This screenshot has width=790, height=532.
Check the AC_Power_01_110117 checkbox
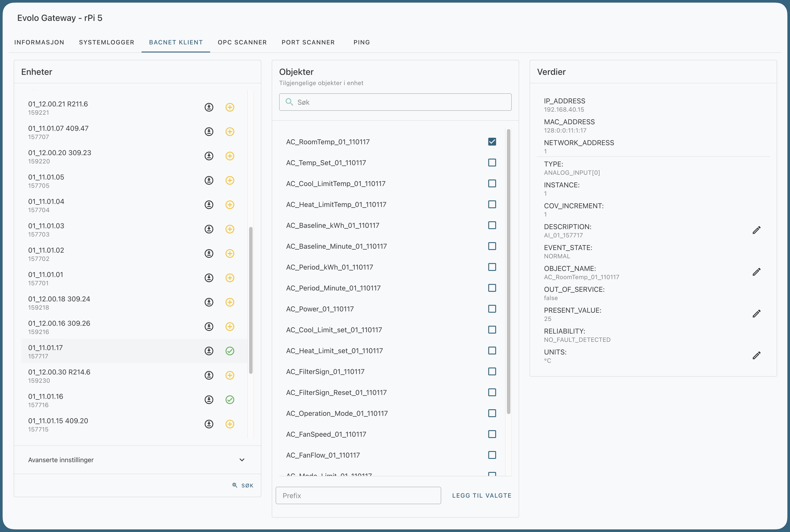point(492,309)
